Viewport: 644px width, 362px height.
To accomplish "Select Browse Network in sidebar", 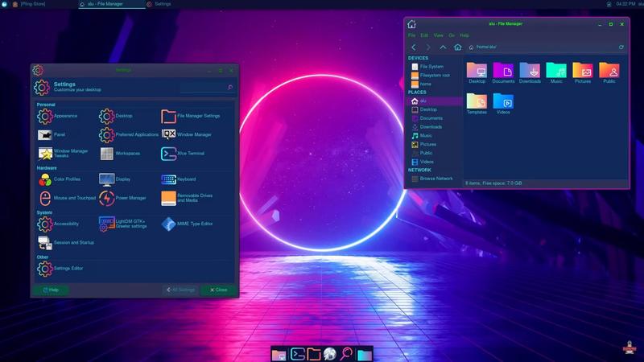I will pyautogui.click(x=436, y=179).
